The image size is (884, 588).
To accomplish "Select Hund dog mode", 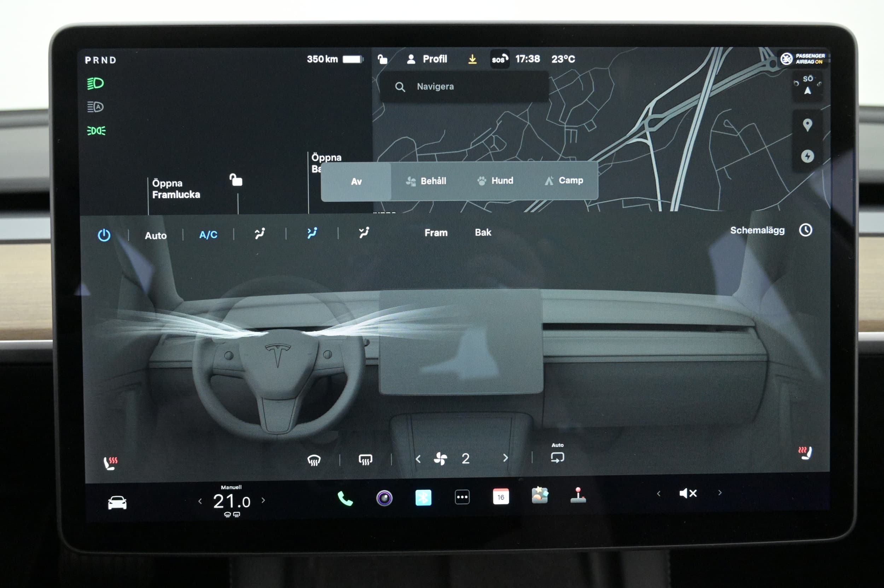I will point(495,181).
